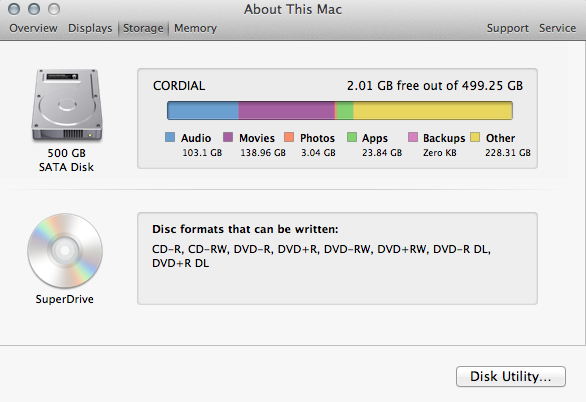This screenshot has width=586, height=402.
Task: Click the 500 GB SATA Disk hard drive icon
Action: point(67,105)
